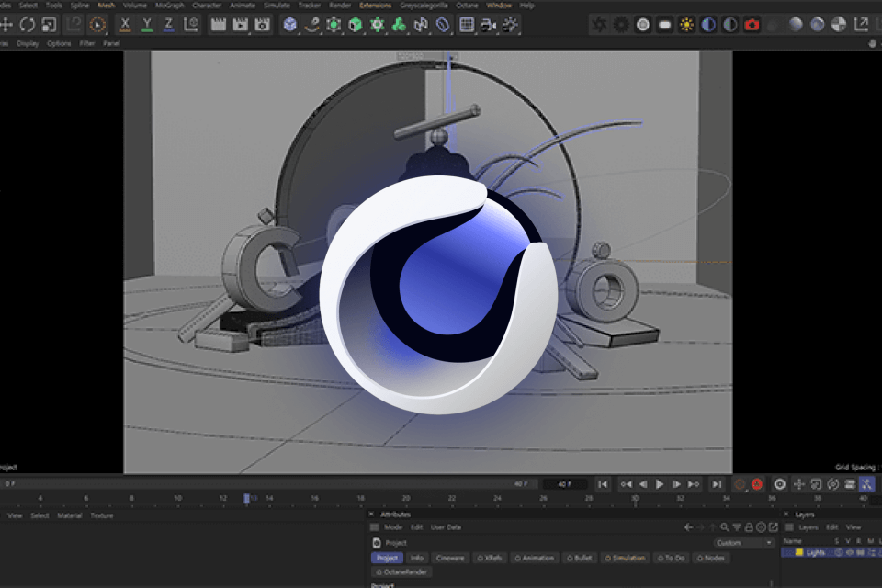The width and height of the screenshot is (882, 588).
Task: Click red Record Active Objects button
Action: (x=757, y=484)
